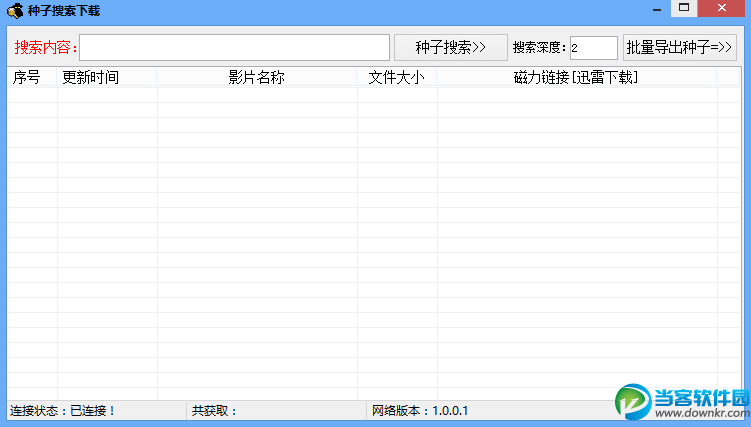Click 批量导出种子=>> export button

(680, 47)
